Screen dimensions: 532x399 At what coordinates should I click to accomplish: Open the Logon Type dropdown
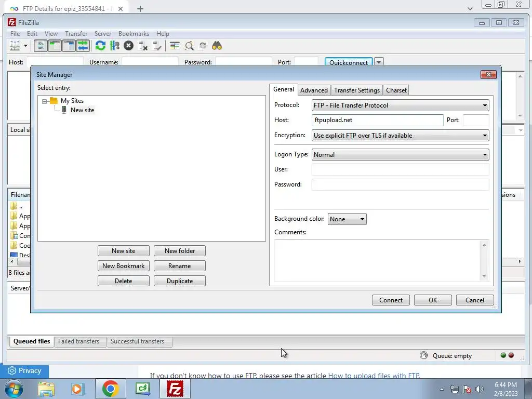coord(401,155)
